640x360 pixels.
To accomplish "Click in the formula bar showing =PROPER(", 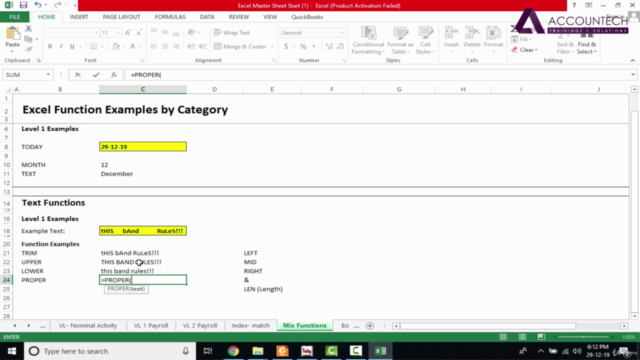I will tap(378, 75).
